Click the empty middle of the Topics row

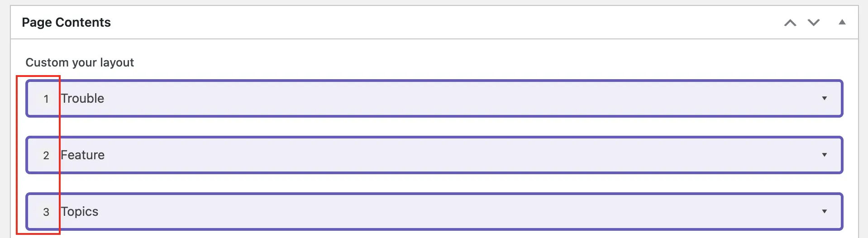pyautogui.click(x=434, y=211)
